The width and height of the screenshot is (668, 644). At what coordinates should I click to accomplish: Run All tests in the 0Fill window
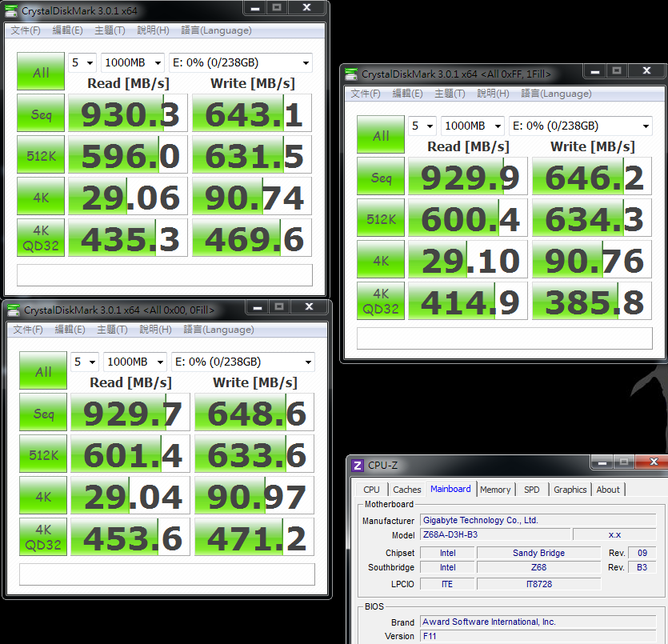point(43,370)
